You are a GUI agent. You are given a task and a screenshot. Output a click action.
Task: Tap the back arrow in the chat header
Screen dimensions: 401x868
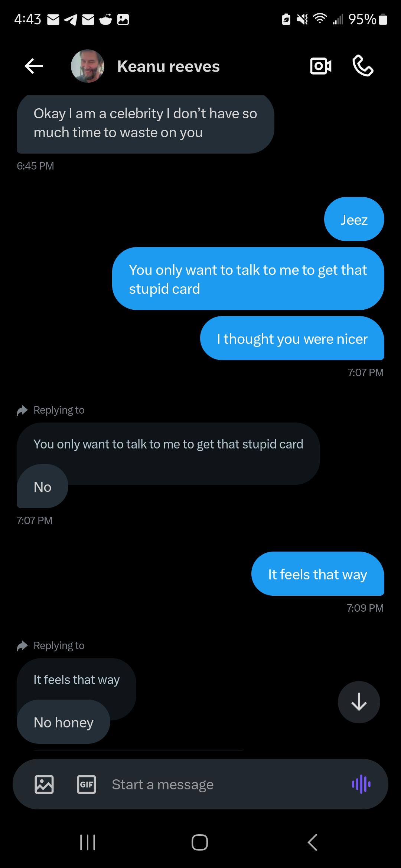click(34, 66)
